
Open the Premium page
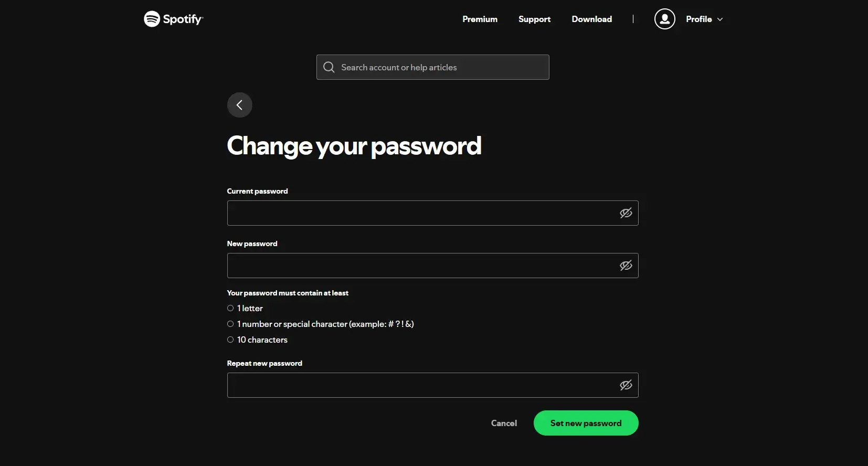click(480, 19)
